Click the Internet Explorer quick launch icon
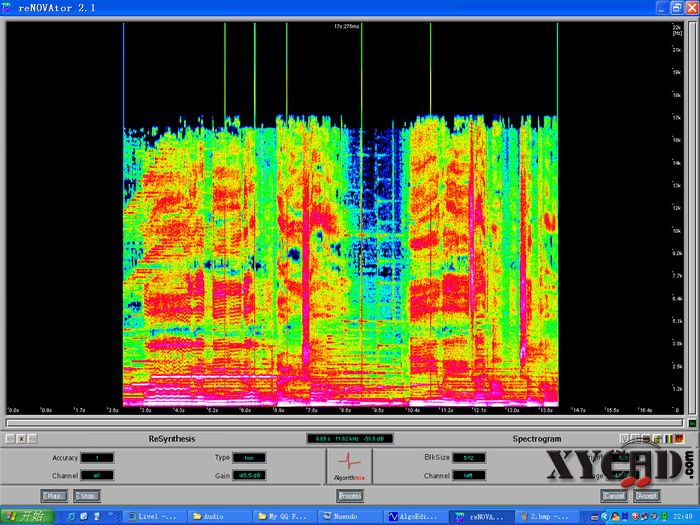The width and height of the screenshot is (700, 525). tap(71, 517)
